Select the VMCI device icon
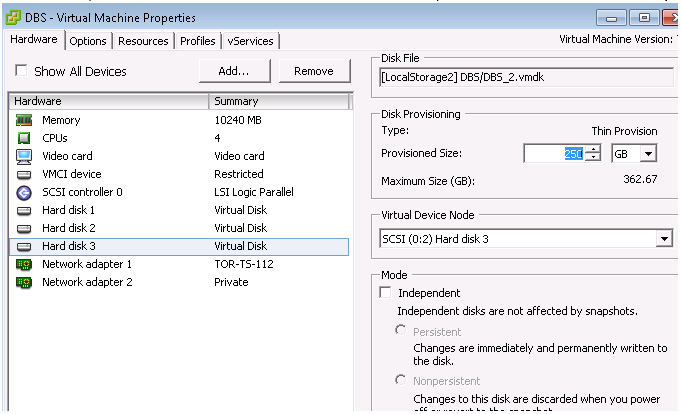 24,174
